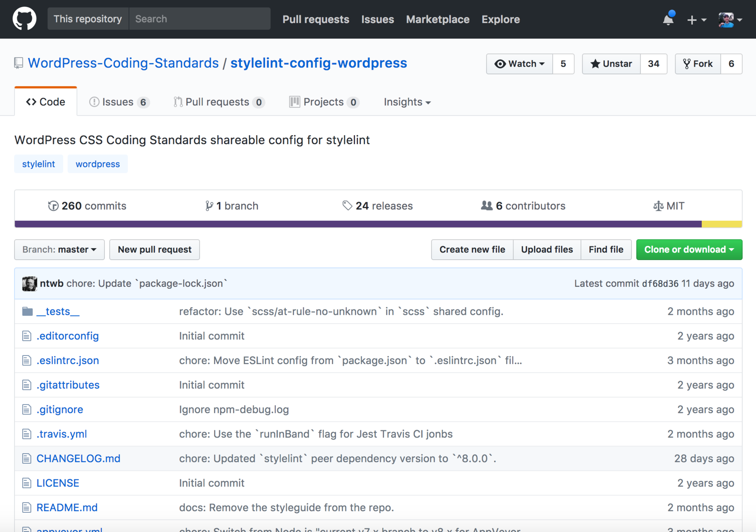The height and width of the screenshot is (532, 756).
Task: Click ntwb's commit author avatar
Action: [29, 283]
